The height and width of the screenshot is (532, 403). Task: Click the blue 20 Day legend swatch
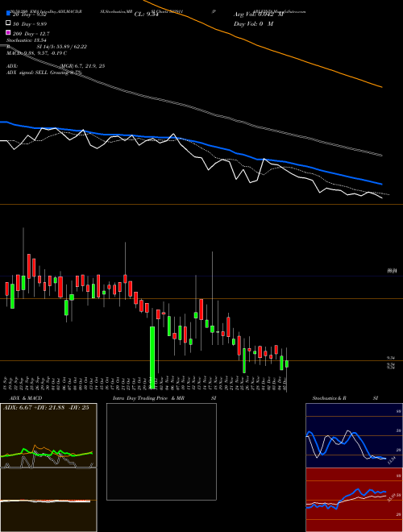pos(8,14)
